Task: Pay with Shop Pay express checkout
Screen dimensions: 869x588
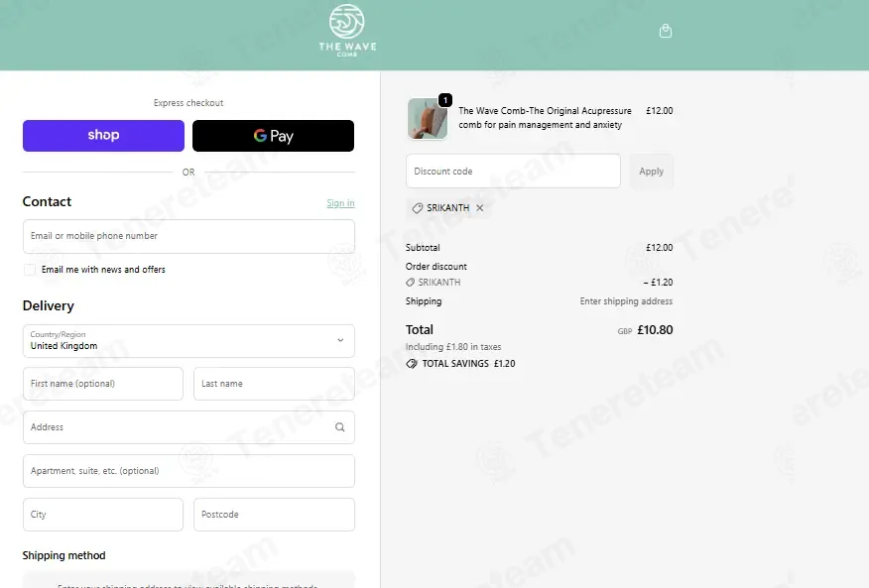Action: pos(103,136)
